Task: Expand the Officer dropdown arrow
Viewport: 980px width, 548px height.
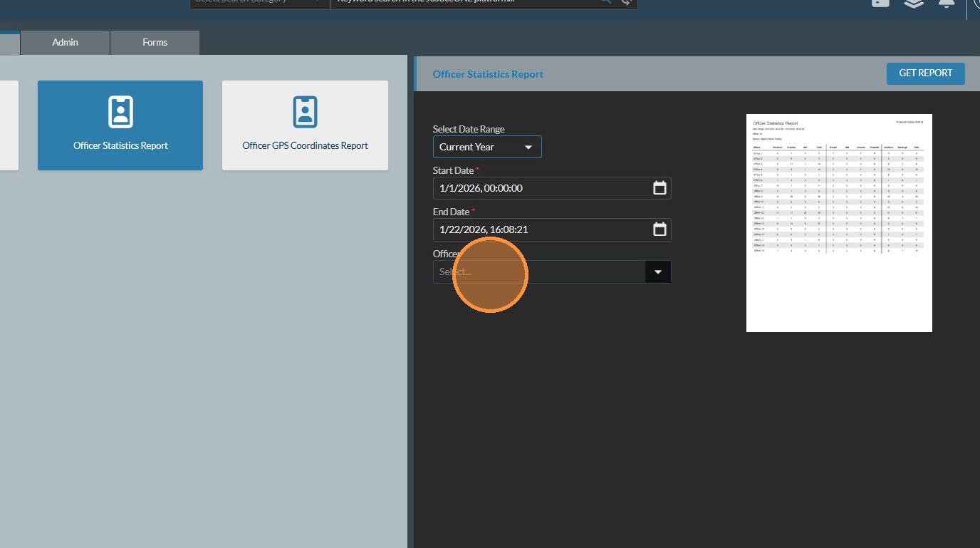Action: (658, 272)
